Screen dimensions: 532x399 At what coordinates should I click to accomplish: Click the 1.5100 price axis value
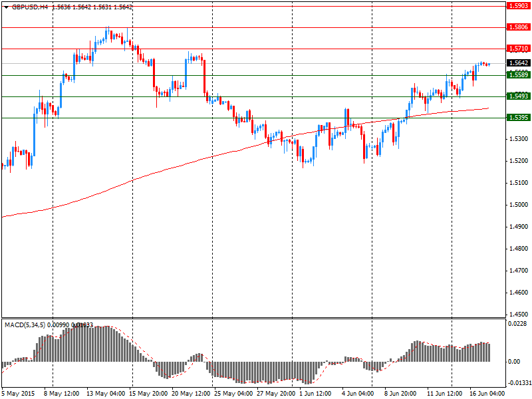(519, 183)
